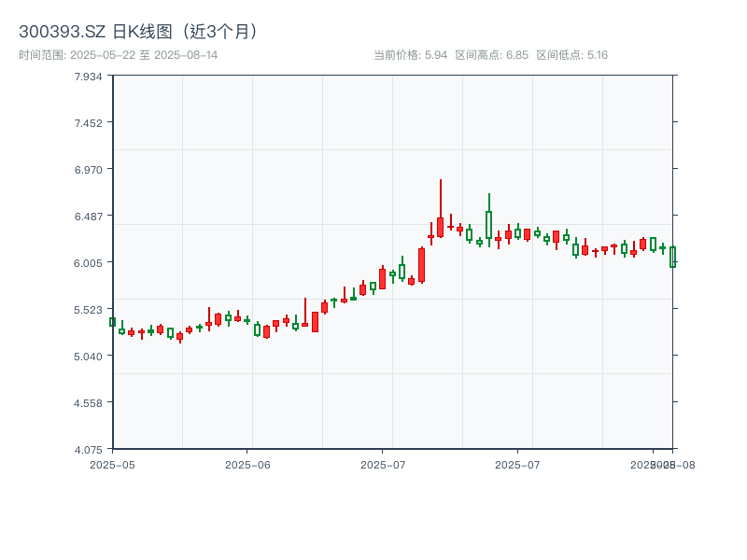Viewport: 747px width, 560px height.
Task: Select the last green candlestick on the chart
Action: tap(672, 257)
